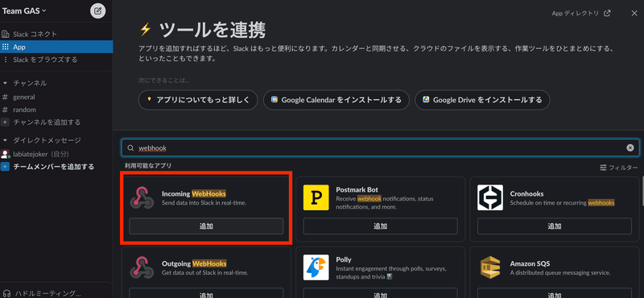Click the Outgoing WebHooks app icon

click(142, 267)
